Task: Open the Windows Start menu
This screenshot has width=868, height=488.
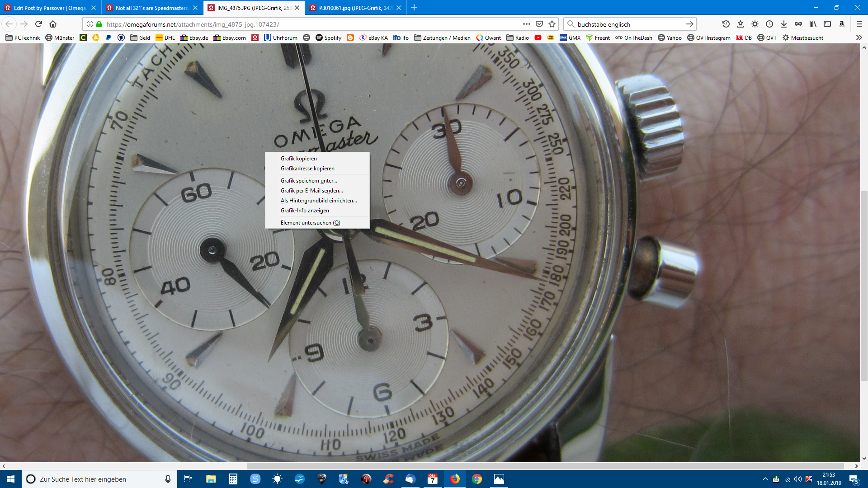Action: coord(11,479)
